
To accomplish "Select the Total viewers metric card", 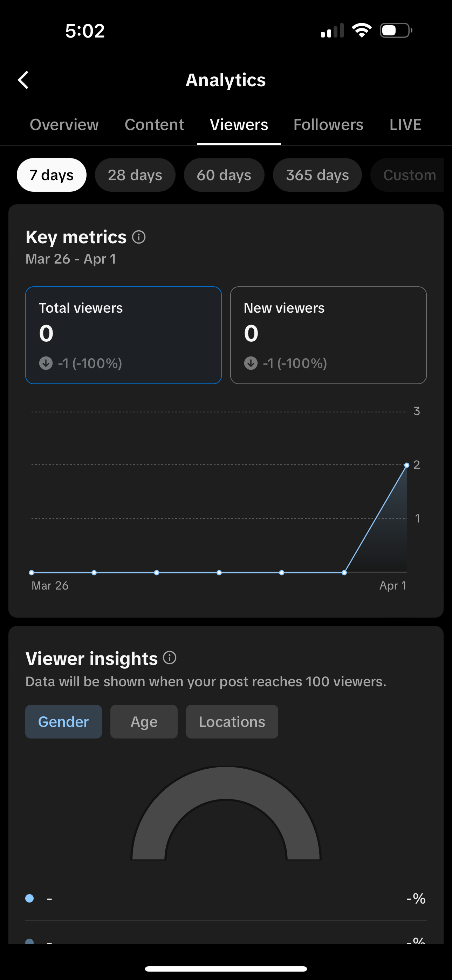I will 123,335.
